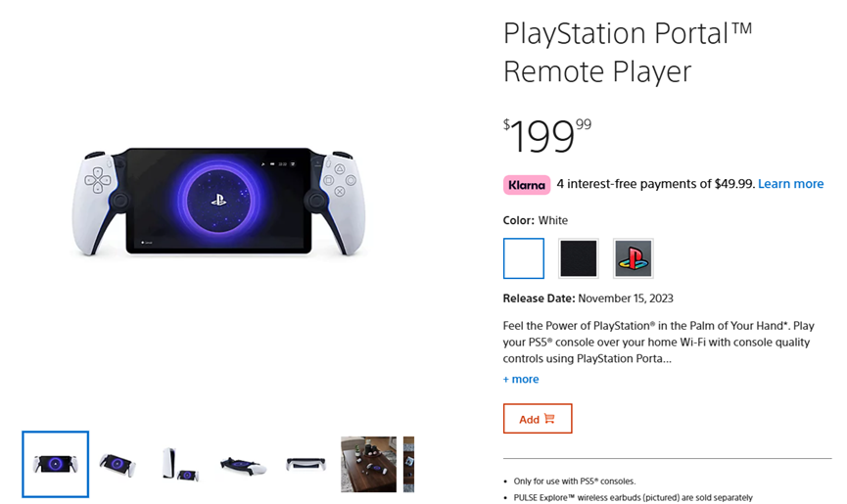
Task: Click the Add to cart button
Action: click(x=538, y=419)
